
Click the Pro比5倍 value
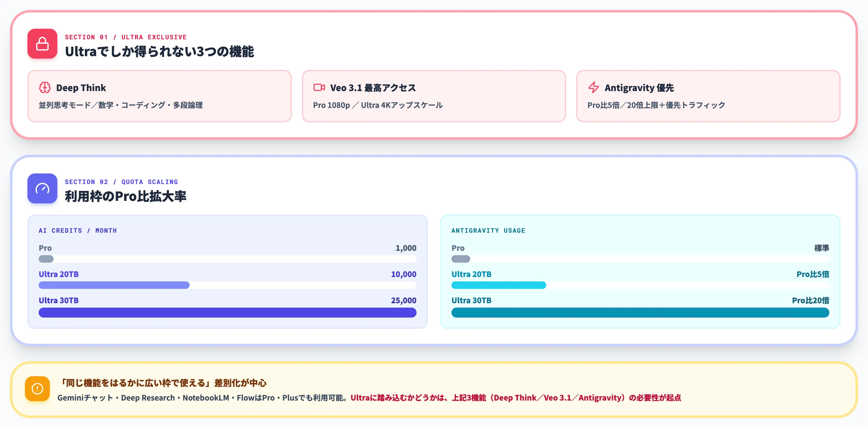(x=813, y=274)
